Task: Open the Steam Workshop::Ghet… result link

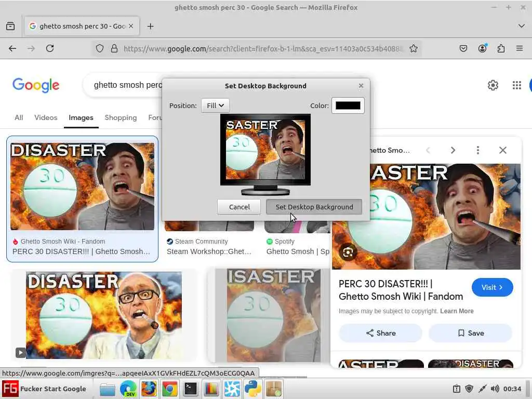Action: pyautogui.click(x=209, y=251)
